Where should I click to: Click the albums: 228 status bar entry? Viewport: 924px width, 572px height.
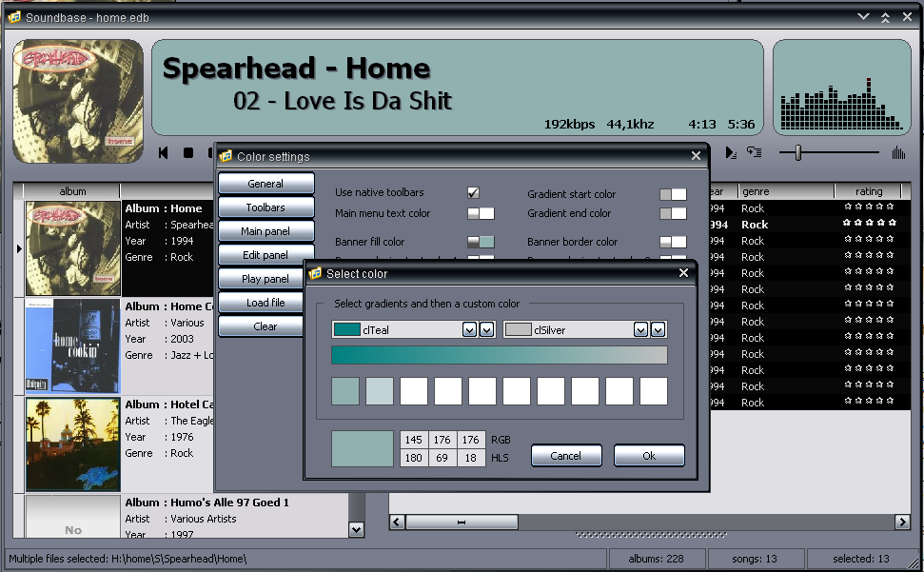coord(656,559)
